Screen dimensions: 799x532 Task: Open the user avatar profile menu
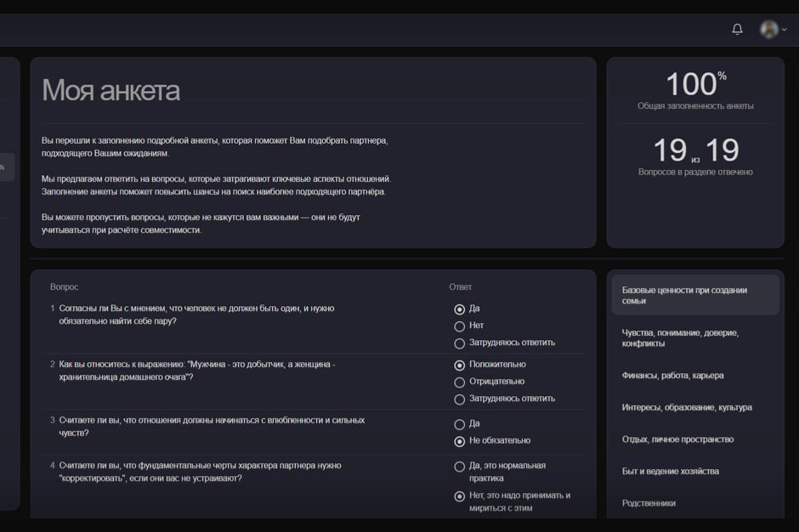coord(769,29)
